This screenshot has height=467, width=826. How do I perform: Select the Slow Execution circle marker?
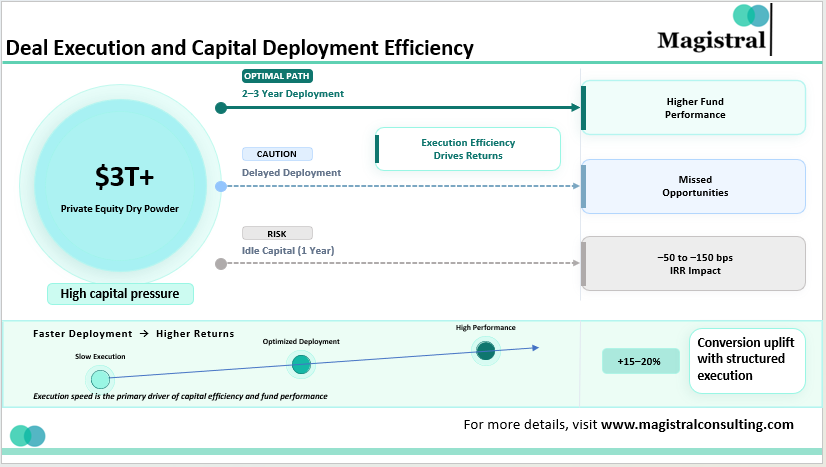coord(99,378)
